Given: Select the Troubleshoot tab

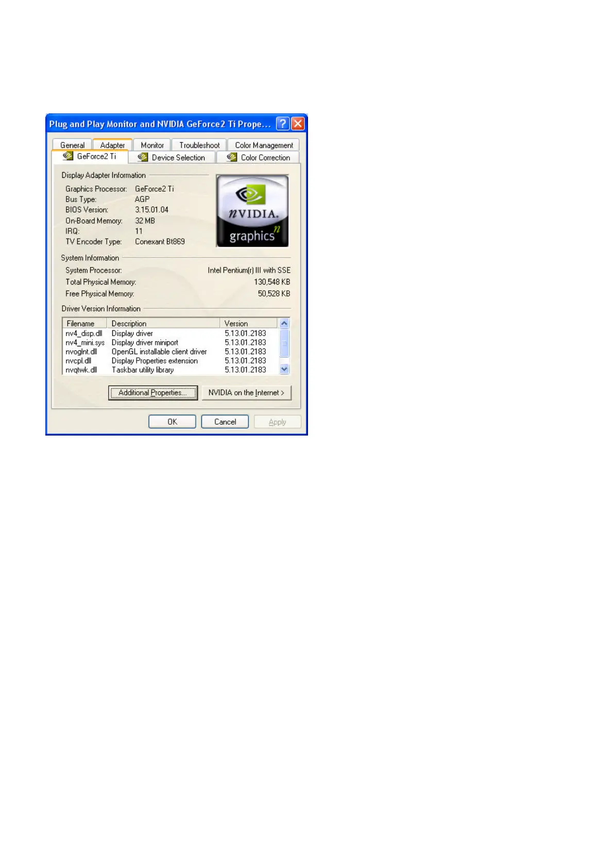Looking at the screenshot, I should [199, 145].
